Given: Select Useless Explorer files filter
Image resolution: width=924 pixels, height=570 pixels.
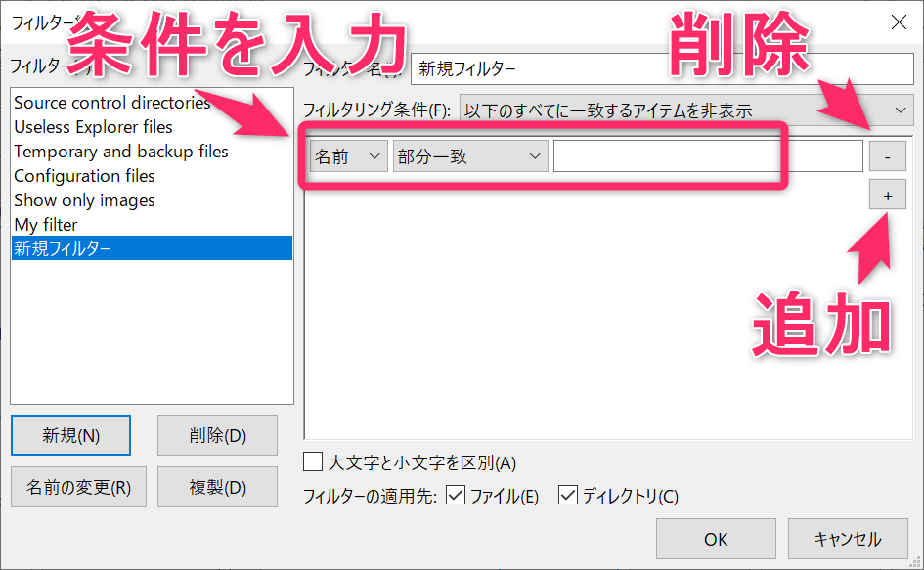Looking at the screenshot, I should 152,127.
